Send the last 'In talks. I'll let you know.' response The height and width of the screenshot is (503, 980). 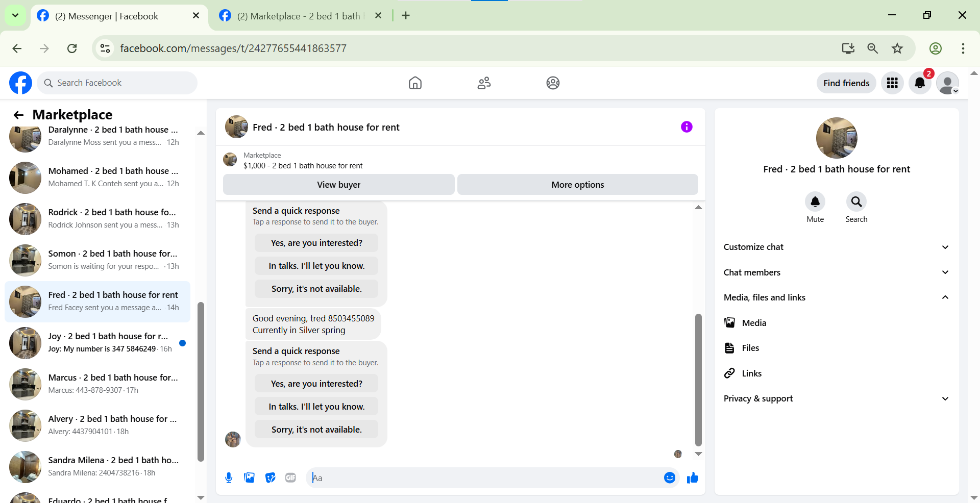[316, 407]
